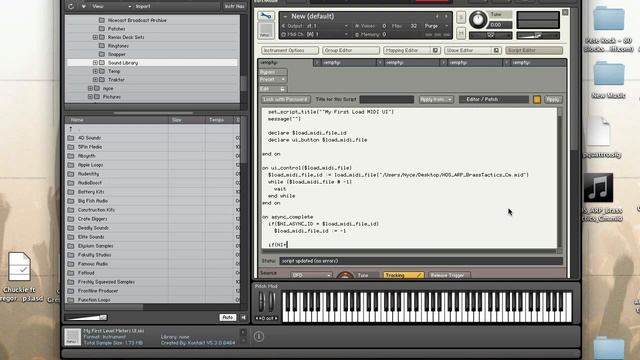The height and width of the screenshot is (360, 640).
Task: Close the instrument with the X icon
Action: point(565,13)
